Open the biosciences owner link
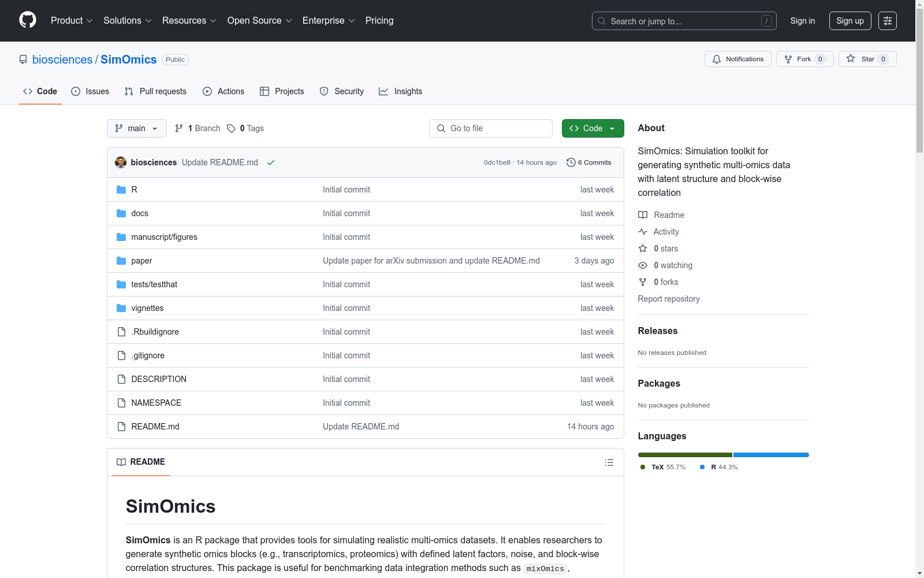This screenshot has width=924, height=578. point(62,60)
